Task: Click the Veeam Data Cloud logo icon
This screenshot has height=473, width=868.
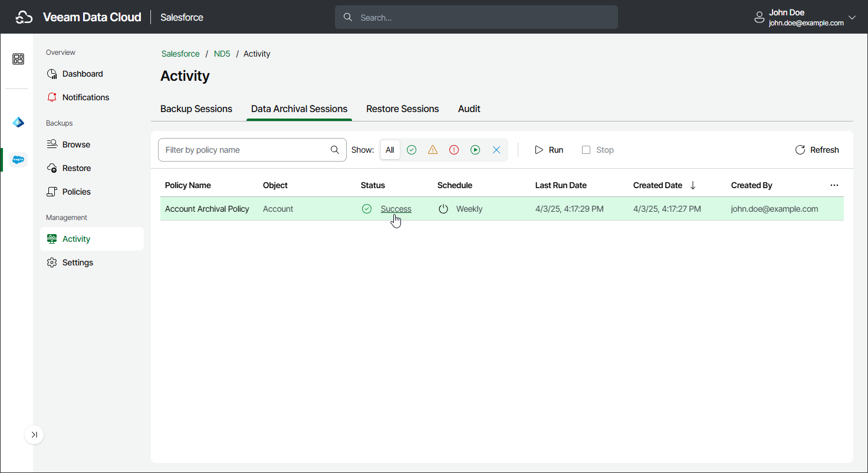Action: (x=24, y=17)
